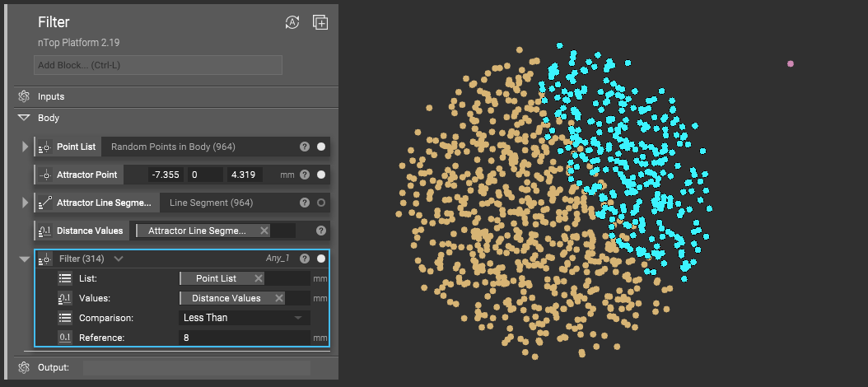Click the Attractor Line Segment block icon
868x387 pixels.
click(x=44, y=203)
